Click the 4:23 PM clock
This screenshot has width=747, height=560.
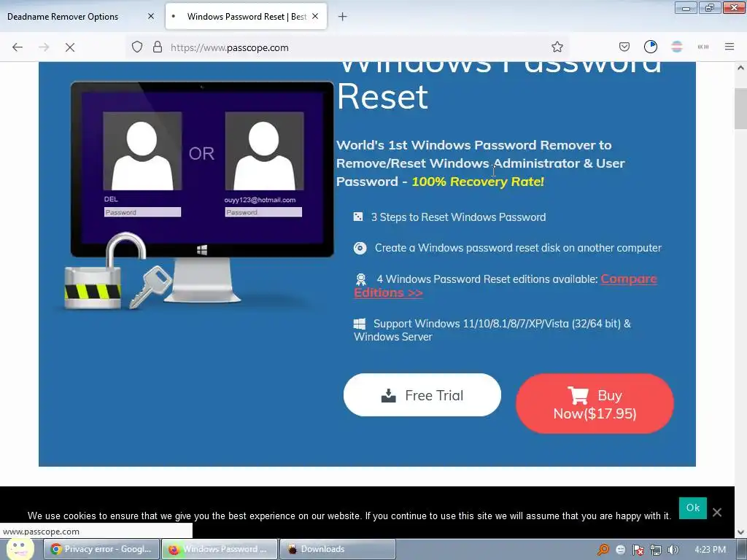click(x=710, y=550)
